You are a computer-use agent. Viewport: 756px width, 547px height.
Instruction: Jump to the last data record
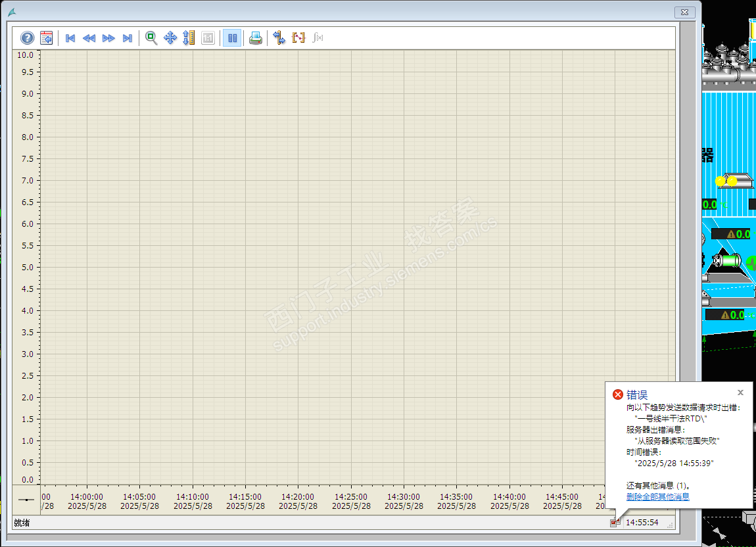tap(128, 38)
